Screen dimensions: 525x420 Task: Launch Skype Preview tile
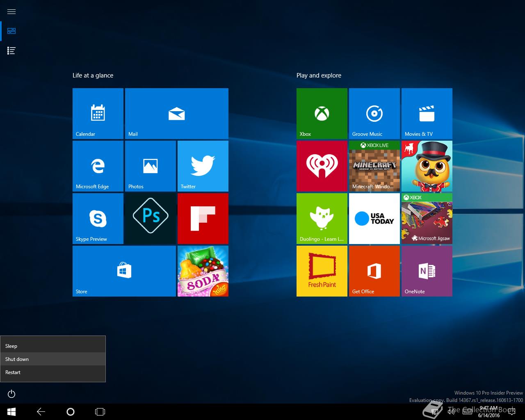(98, 219)
